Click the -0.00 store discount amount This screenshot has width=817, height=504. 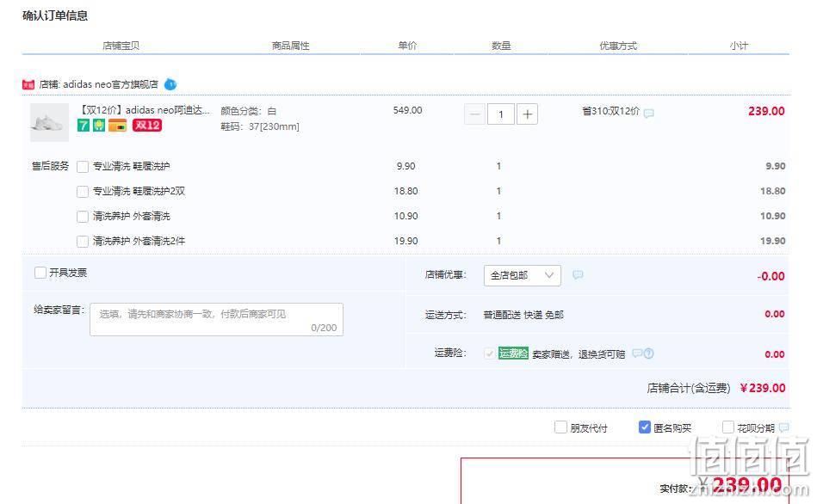pyautogui.click(x=771, y=276)
